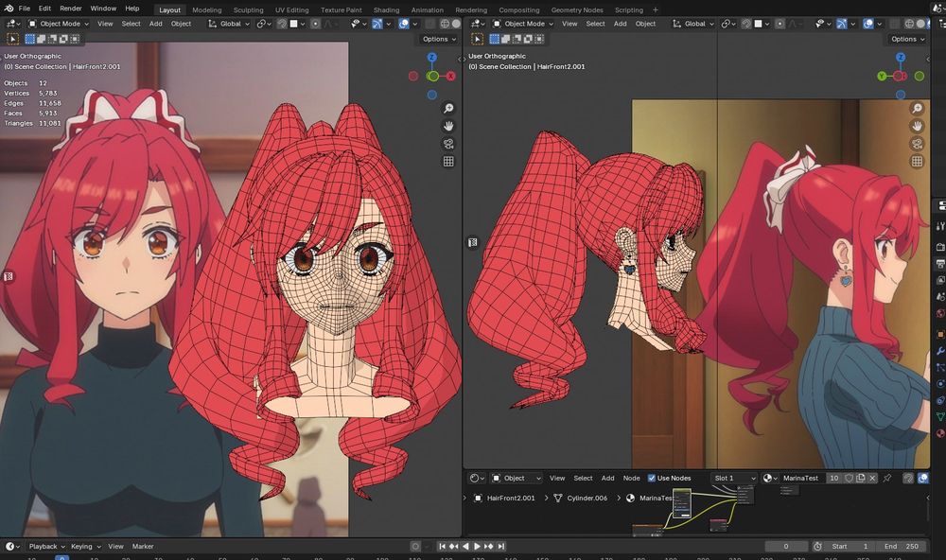Select wireframe shading in left viewport
The image size is (946, 560).
coord(445,24)
